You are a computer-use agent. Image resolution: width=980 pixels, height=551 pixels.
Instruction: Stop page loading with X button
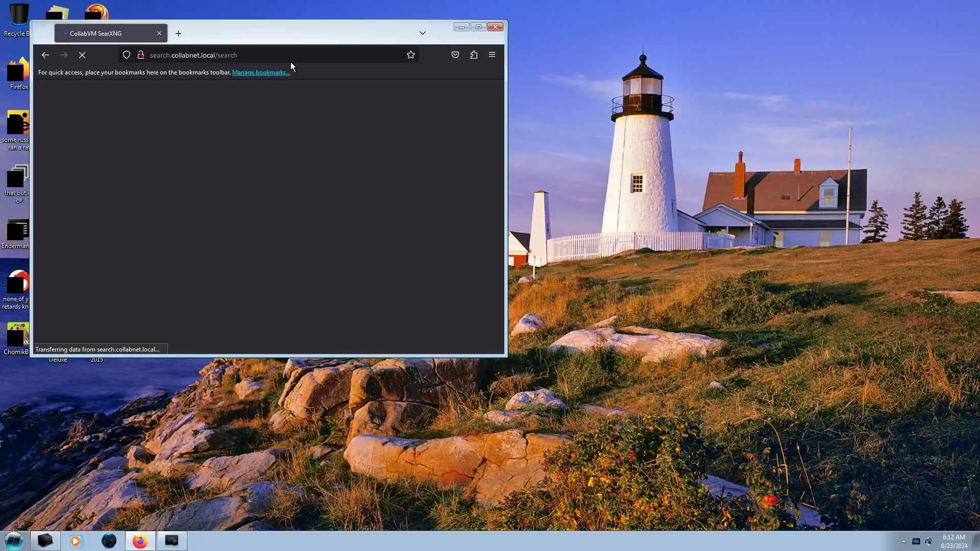tap(82, 55)
